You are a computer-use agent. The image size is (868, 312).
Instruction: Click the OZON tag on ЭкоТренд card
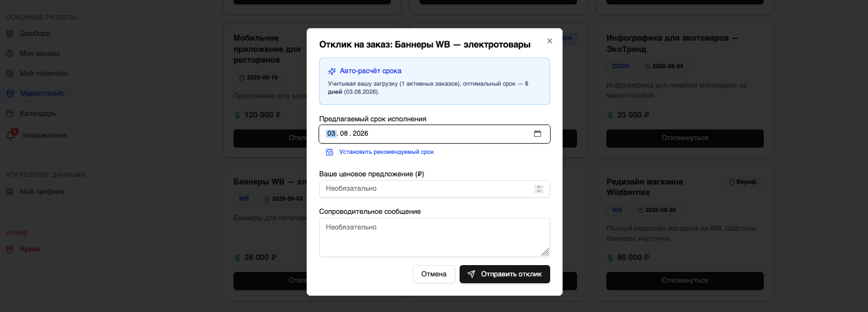click(x=620, y=66)
